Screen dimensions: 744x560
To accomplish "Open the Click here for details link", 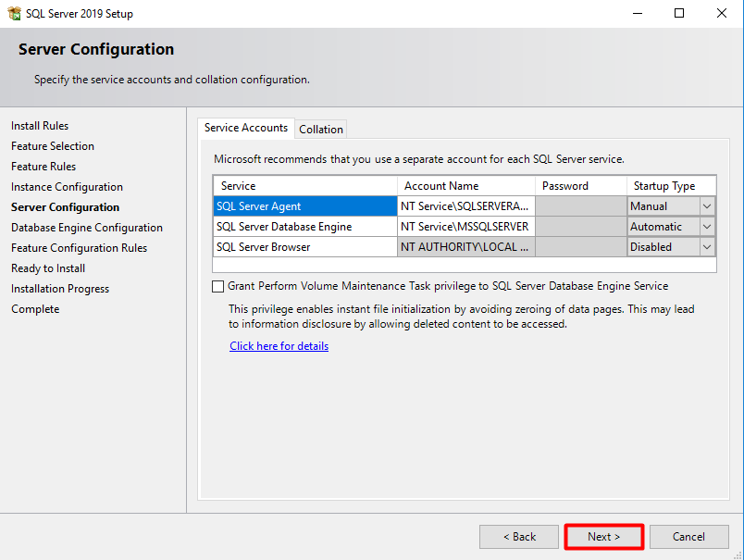I will point(279,346).
